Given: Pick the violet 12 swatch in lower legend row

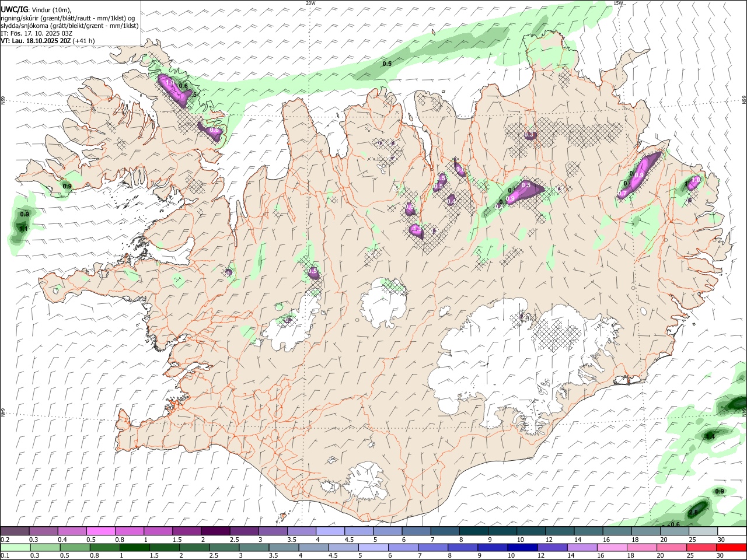Looking at the screenshot, I should click(x=552, y=548).
